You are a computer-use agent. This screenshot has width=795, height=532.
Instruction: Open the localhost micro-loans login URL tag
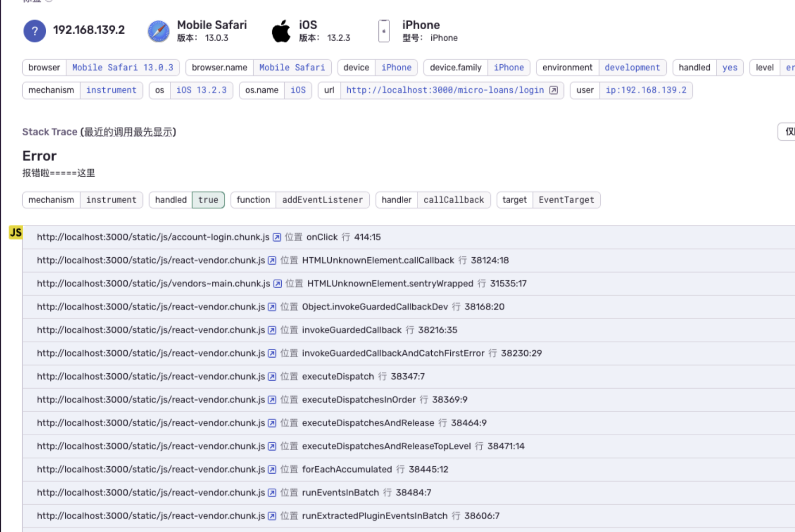[445, 90]
